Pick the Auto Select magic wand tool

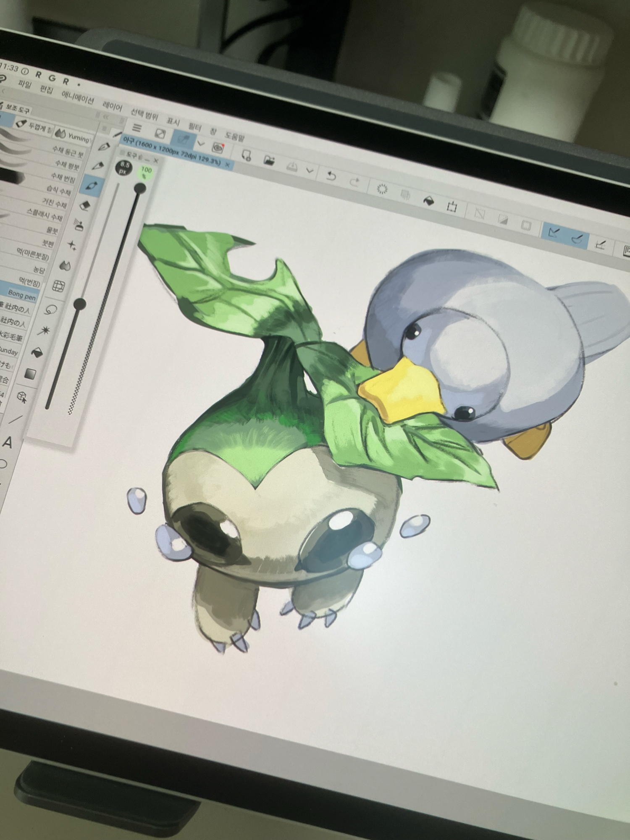point(44,331)
